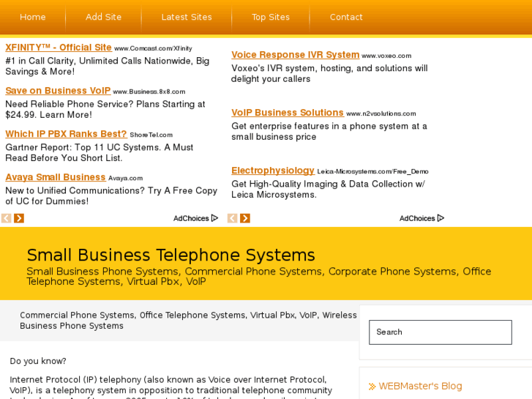Click the XFINITY Official Site ad link
Viewport: 532px width, 399px height.
[59, 48]
